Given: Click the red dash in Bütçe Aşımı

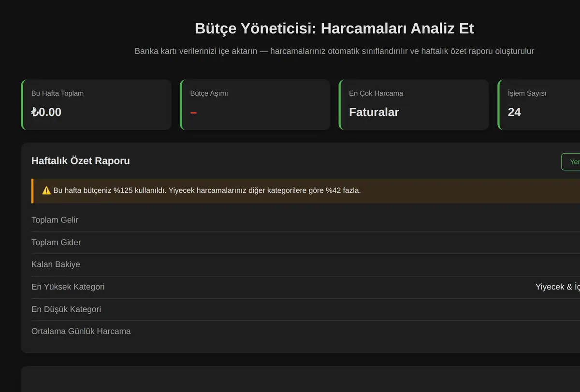Looking at the screenshot, I should pos(193,113).
